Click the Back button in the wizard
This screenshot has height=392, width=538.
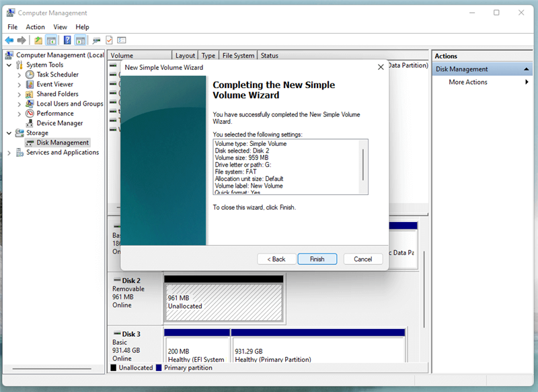(x=276, y=259)
